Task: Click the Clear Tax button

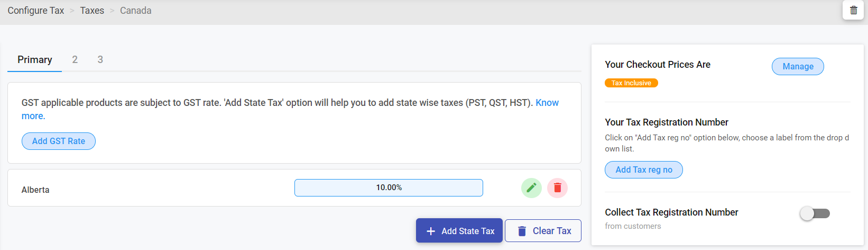Action: 543,230
